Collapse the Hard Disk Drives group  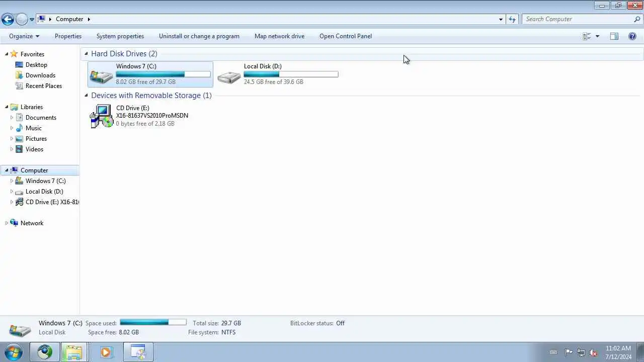coord(86,54)
